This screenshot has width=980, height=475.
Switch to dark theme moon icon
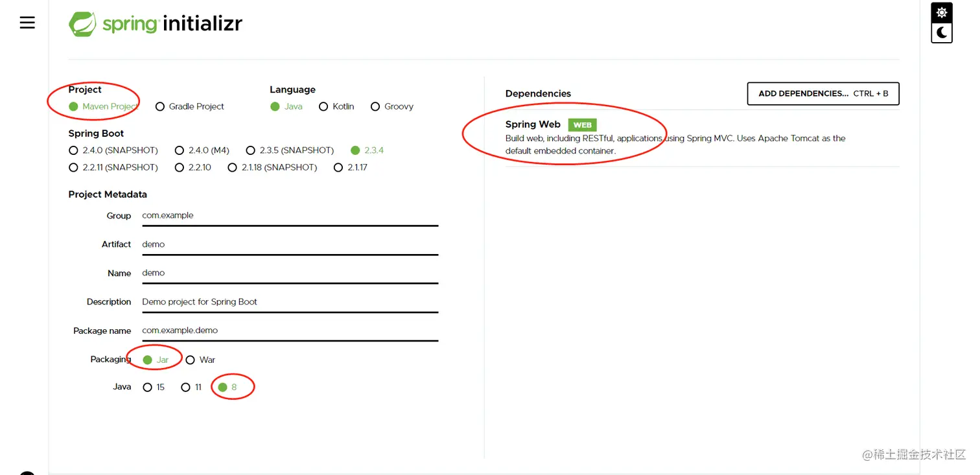tap(942, 32)
